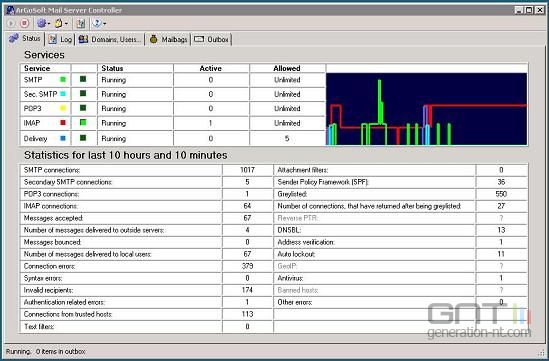
Task: Select the Status tab
Action: pyautogui.click(x=25, y=38)
